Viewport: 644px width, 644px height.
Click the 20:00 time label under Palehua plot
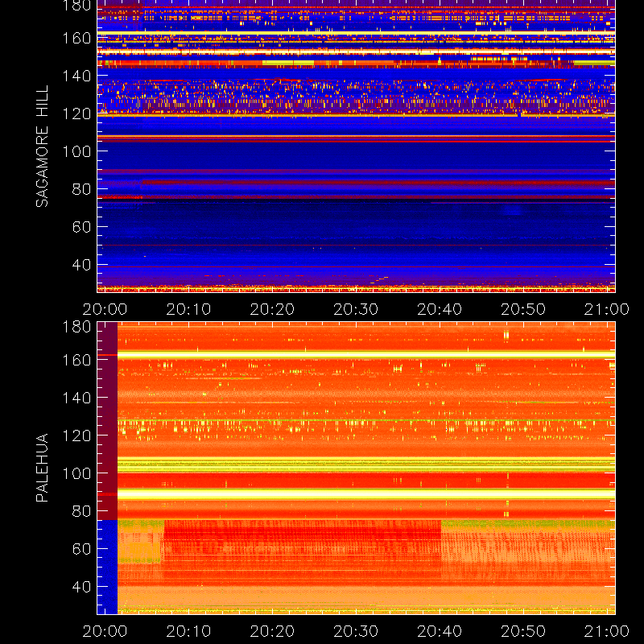[105, 631]
